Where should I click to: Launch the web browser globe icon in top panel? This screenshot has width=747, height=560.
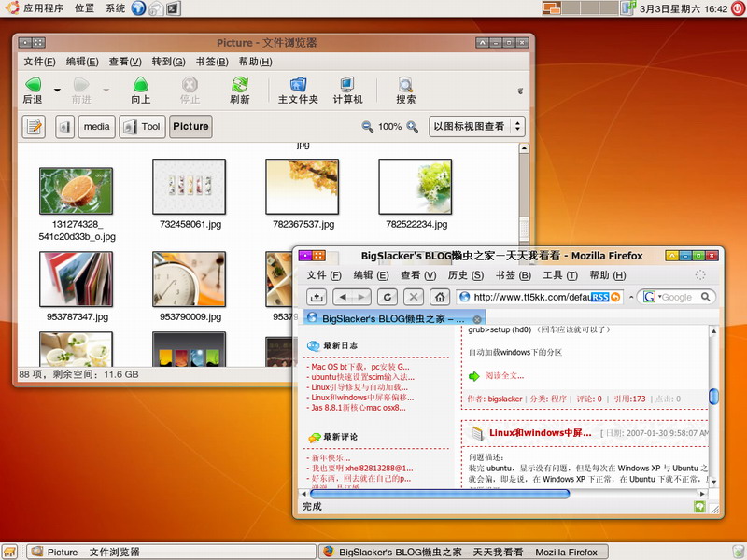138,8
